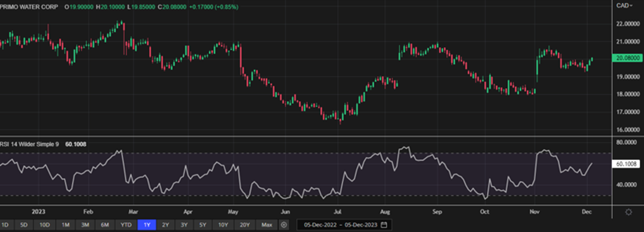Image resolution: width=644 pixels, height=232 pixels.
Task: Show the 20Y range
Action: [245, 225]
